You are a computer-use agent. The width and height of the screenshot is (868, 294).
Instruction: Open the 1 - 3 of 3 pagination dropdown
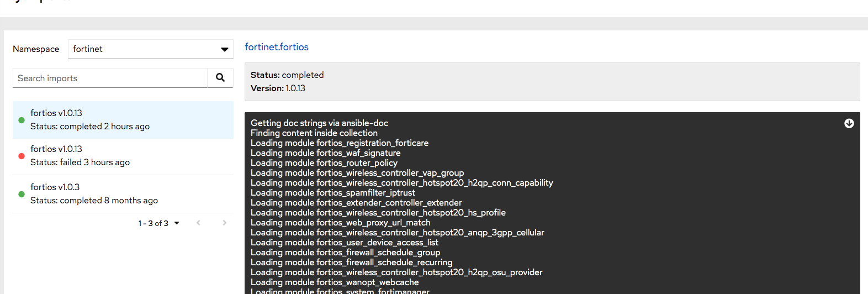[x=159, y=223]
